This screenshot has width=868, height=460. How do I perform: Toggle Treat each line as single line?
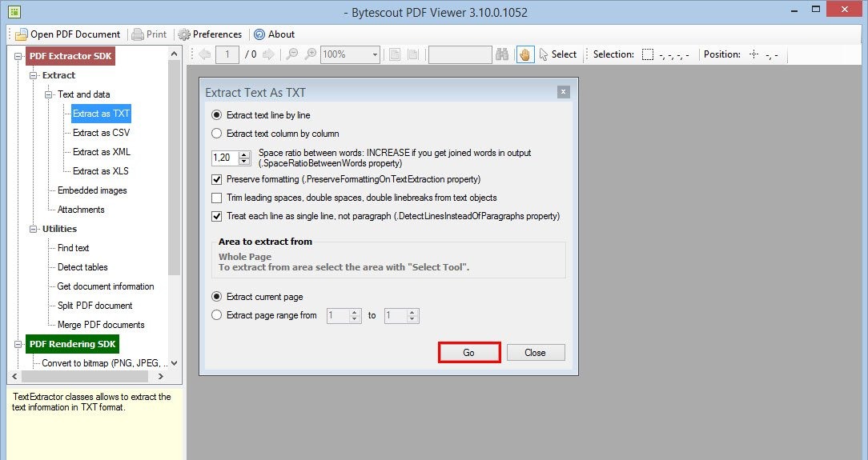point(216,216)
